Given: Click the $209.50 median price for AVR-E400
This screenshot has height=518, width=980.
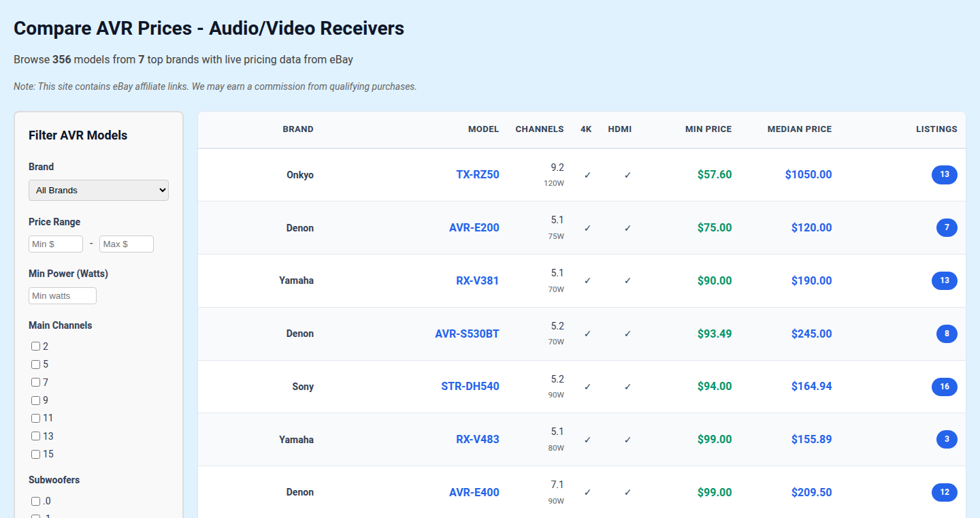Looking at the screenshot, I should 811,493.
